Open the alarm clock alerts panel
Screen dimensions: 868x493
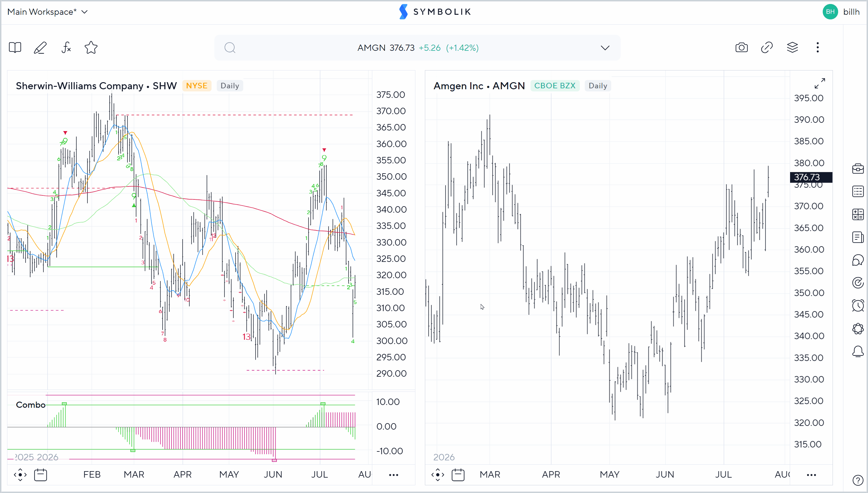[858, 305]
